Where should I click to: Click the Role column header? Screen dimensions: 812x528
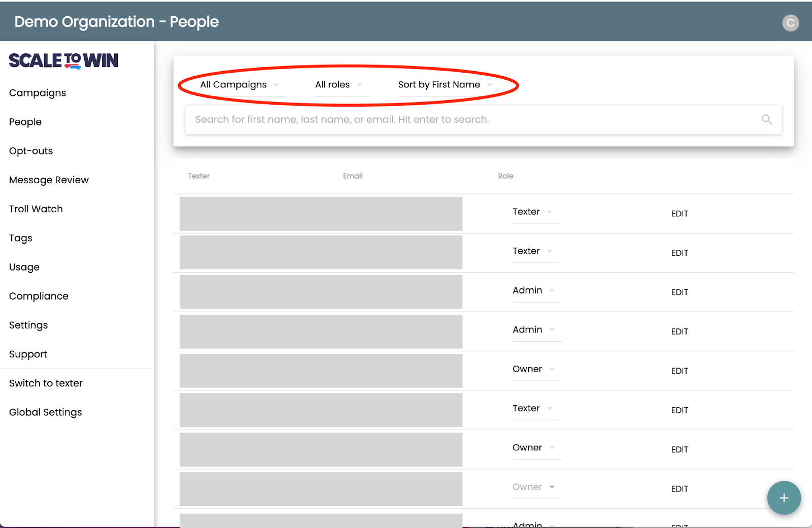point(505,176)
